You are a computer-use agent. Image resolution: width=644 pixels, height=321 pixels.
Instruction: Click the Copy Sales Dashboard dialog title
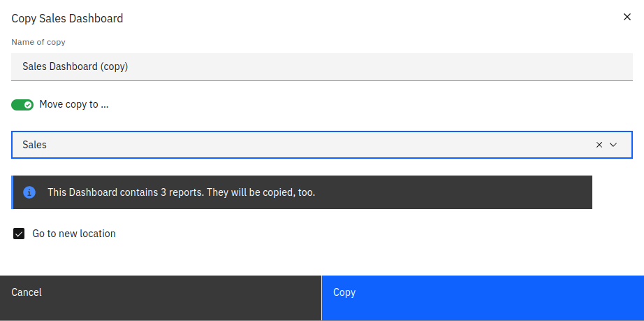(x=67, y=18)
